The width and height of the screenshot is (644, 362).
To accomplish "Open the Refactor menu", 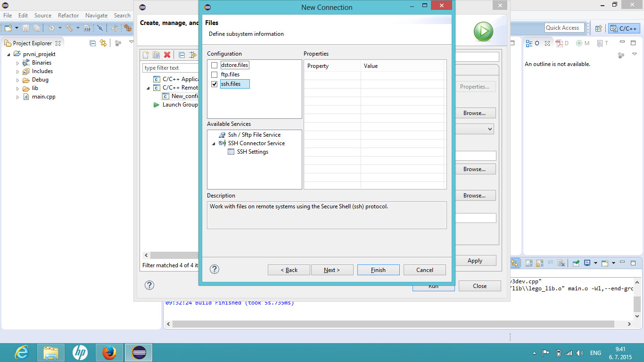I will coord(68,16).
